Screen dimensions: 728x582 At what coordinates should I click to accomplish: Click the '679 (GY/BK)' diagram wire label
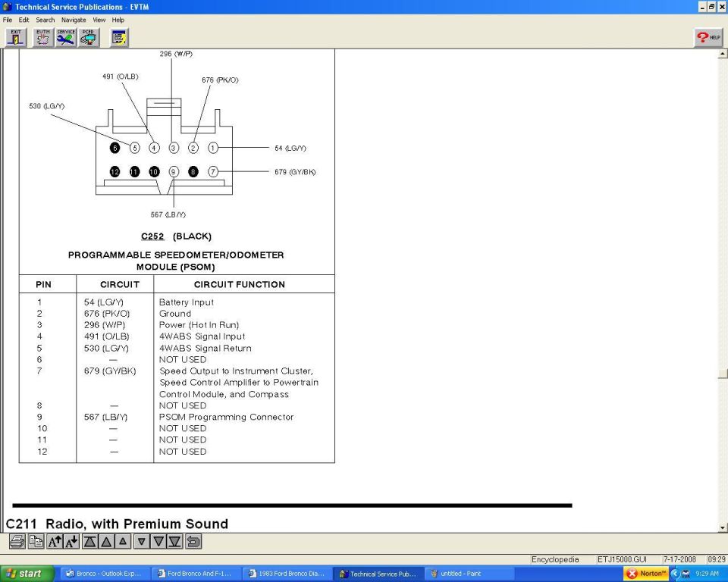(x=295, y=172)
